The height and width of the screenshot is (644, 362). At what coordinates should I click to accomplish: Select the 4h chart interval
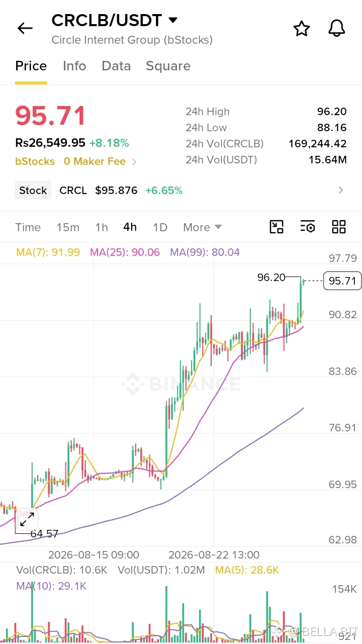click(130, 227)
